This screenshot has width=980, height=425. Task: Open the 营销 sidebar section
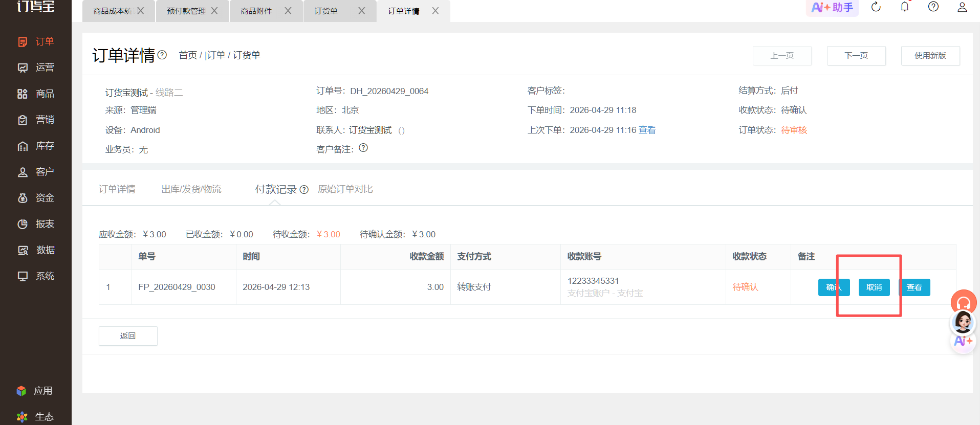36,120
